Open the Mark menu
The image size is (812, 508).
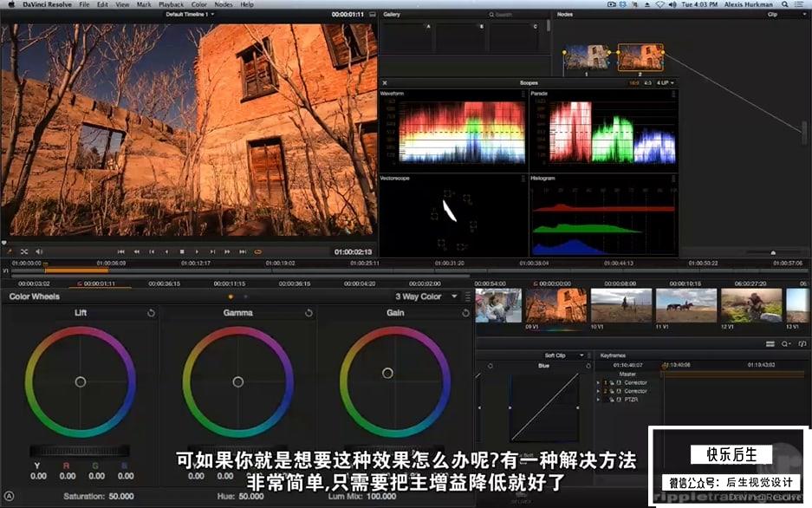tap(144, 4)
